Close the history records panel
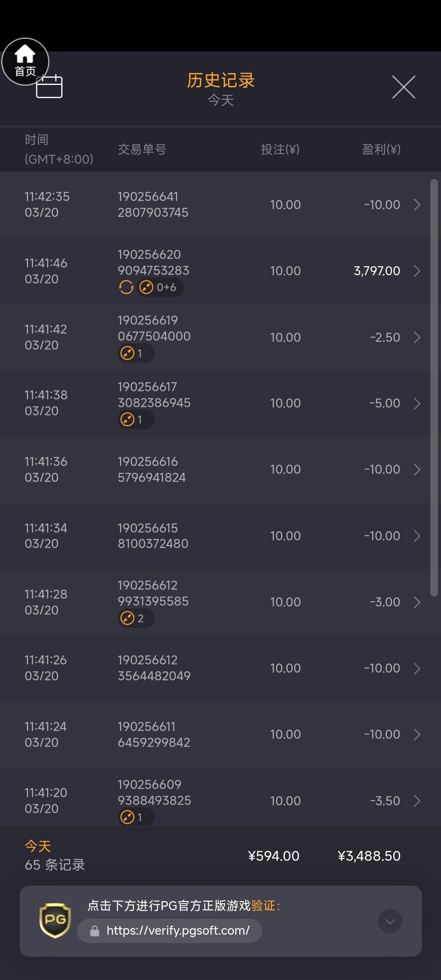This screenshot has height=980, width=441. [x=403, y=87]
